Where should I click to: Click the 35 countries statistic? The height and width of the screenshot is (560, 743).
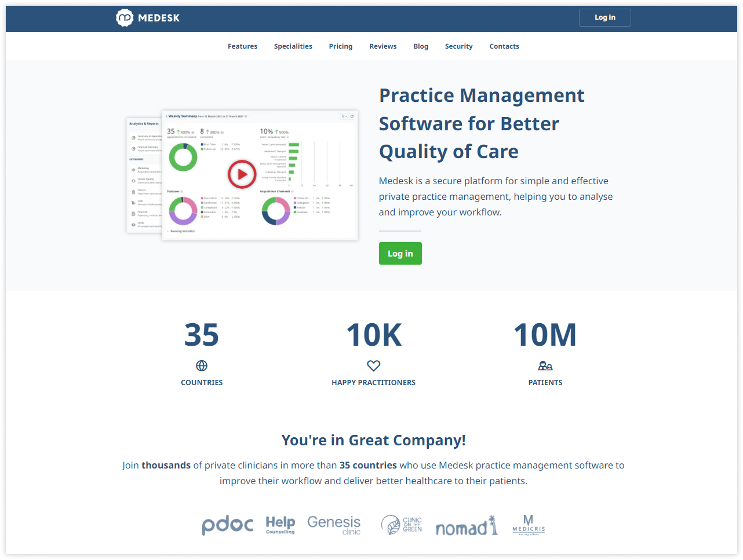[202, 335]
